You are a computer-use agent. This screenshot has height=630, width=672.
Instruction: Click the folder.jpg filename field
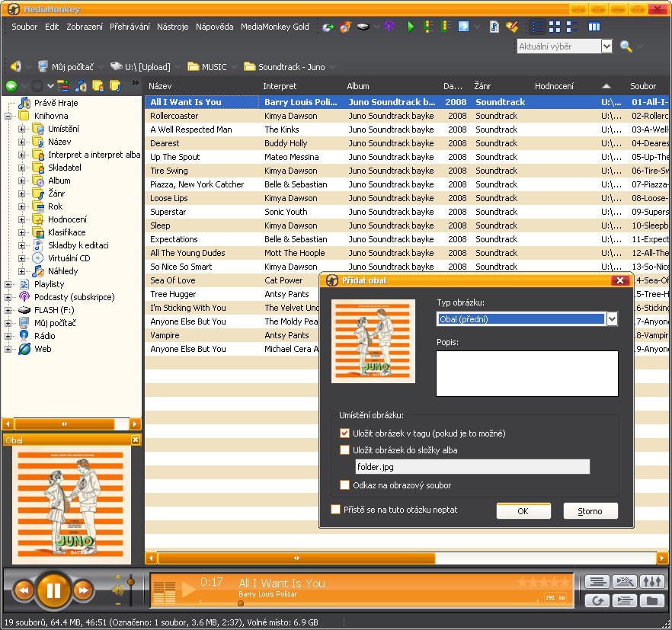tap(472, 467)
